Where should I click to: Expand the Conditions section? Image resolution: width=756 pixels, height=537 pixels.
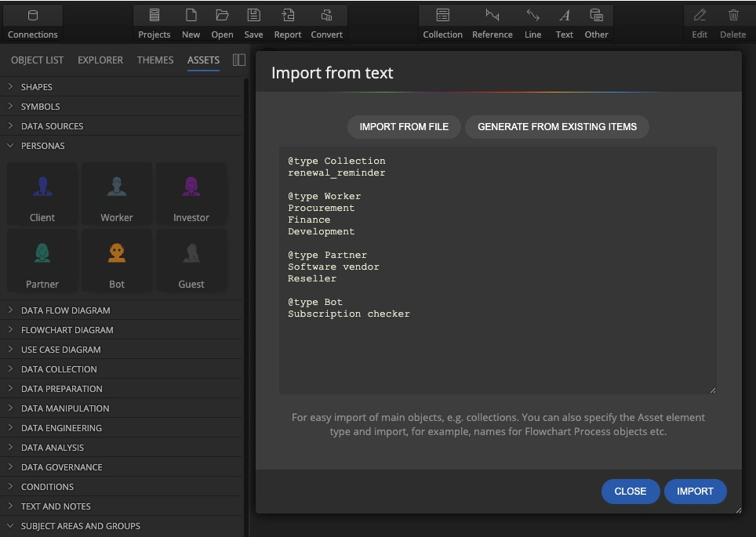pos(121,487)
